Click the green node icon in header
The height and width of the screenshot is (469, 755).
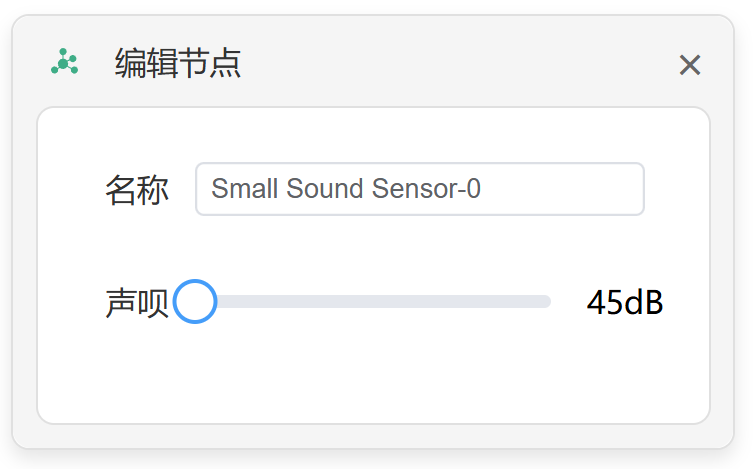click(65, 63)
